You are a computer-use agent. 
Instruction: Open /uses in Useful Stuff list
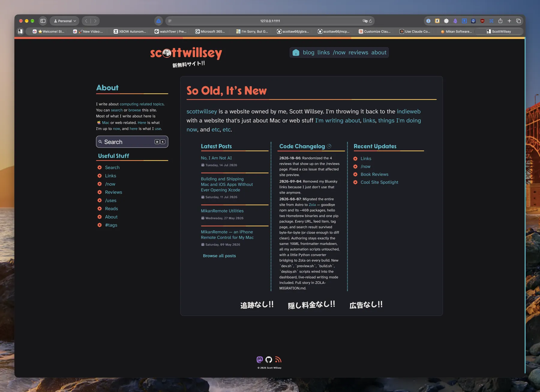[x=111, y=201]
